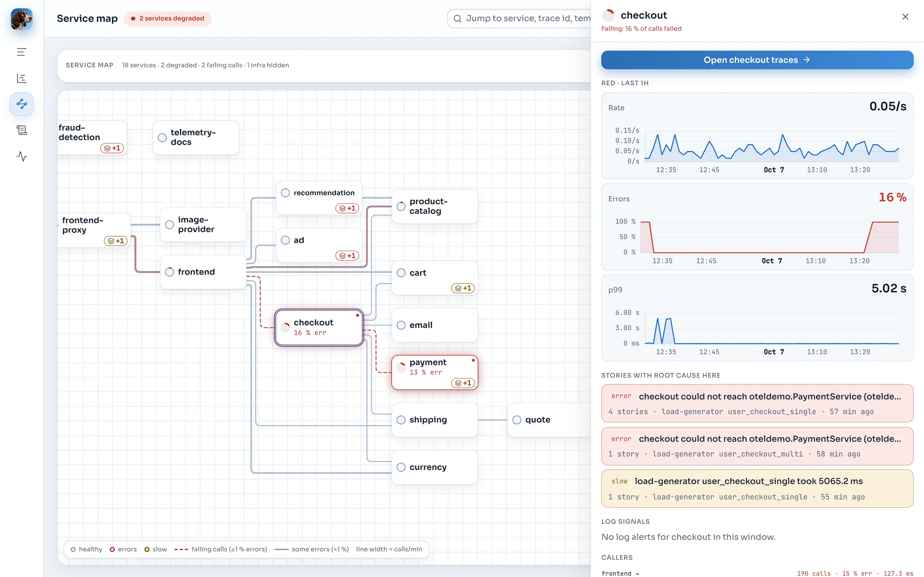Click Open checkout traces button

757,60
